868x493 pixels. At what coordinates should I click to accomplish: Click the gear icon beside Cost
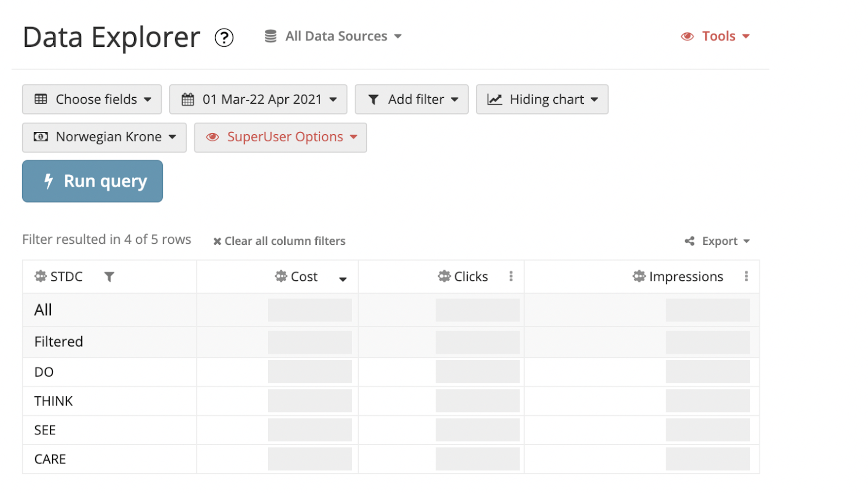(281, 276)
